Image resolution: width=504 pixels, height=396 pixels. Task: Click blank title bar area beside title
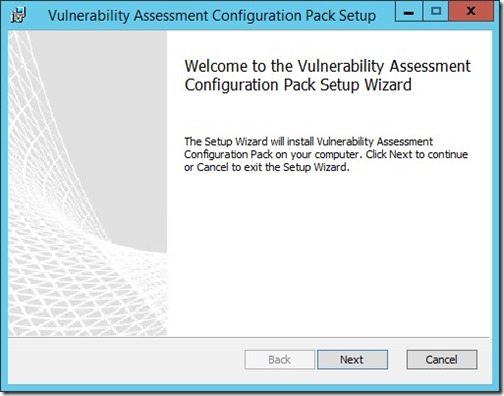pyautogui.click(x=385, y=15)
